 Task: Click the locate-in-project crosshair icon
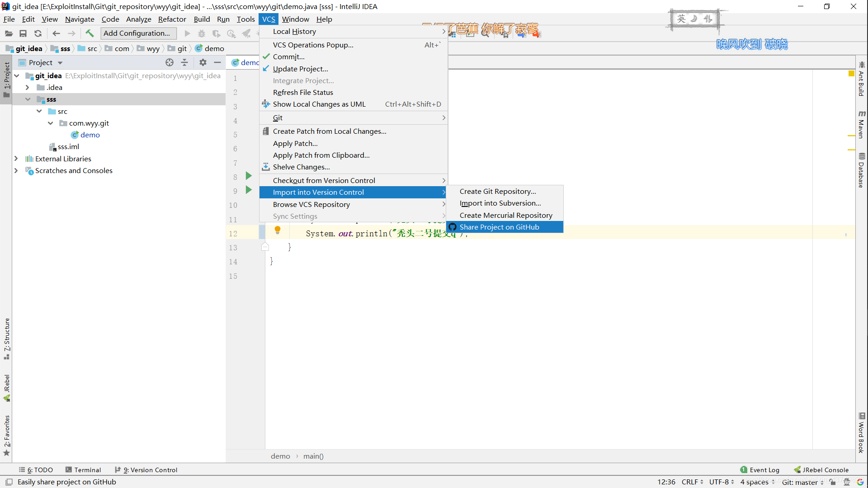(x=170, y=62)
